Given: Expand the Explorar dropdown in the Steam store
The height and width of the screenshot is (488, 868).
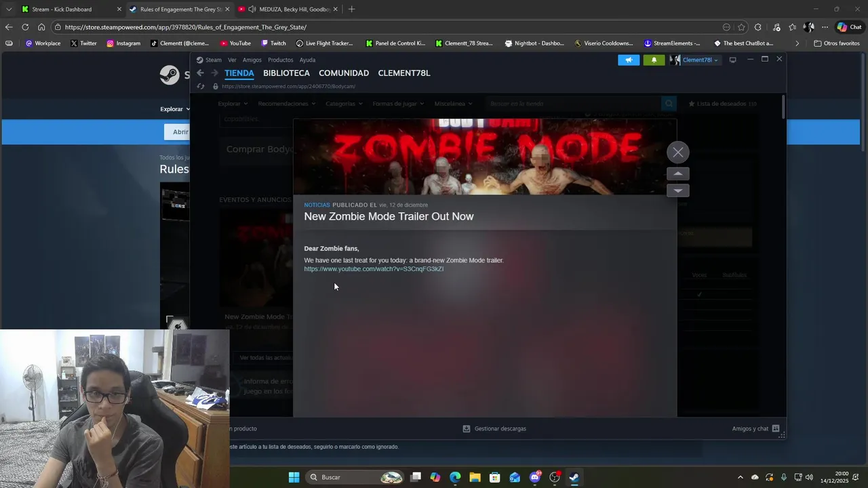Looking at the screenshot, I should [233, 104].
